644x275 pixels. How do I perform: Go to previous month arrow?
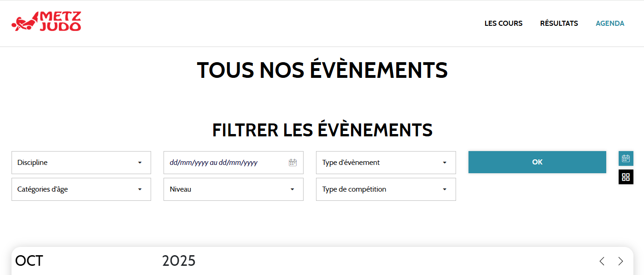(602, 261)
